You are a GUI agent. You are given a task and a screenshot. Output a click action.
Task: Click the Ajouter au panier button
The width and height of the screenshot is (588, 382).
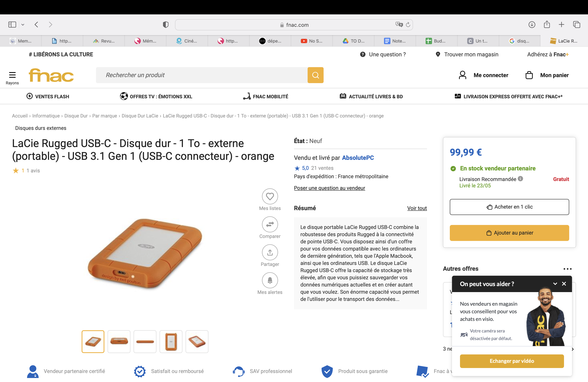(x=509, y=233)
